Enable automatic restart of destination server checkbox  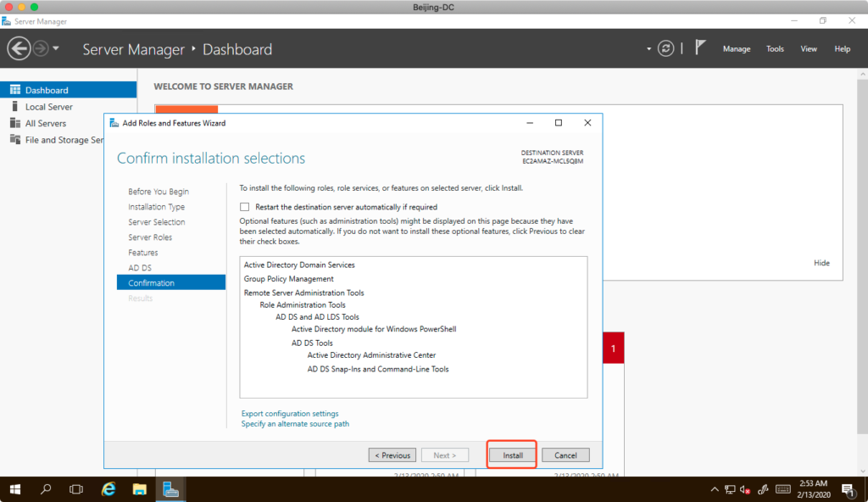tap(245, 207)
